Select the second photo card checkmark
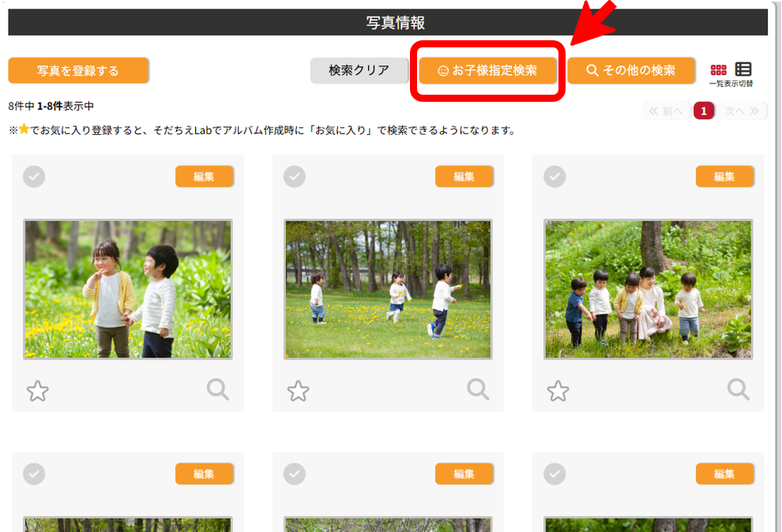 [x=295, y=177]
